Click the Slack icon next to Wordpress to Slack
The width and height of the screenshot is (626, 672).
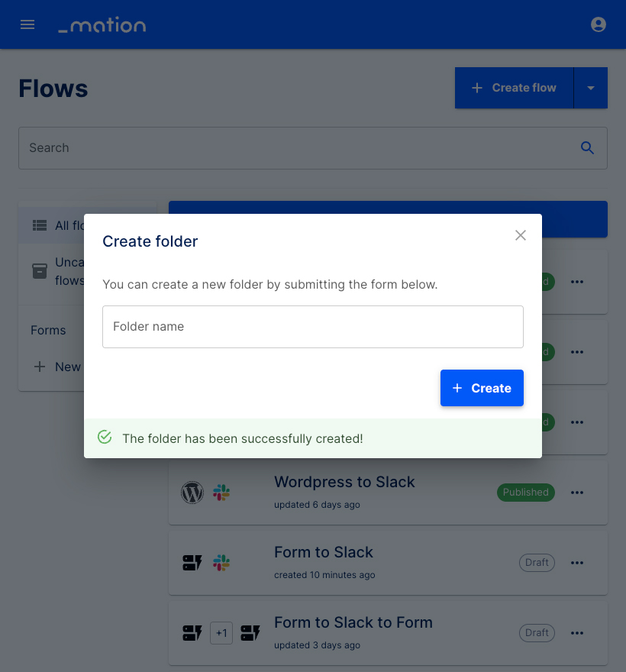point(222,493)
